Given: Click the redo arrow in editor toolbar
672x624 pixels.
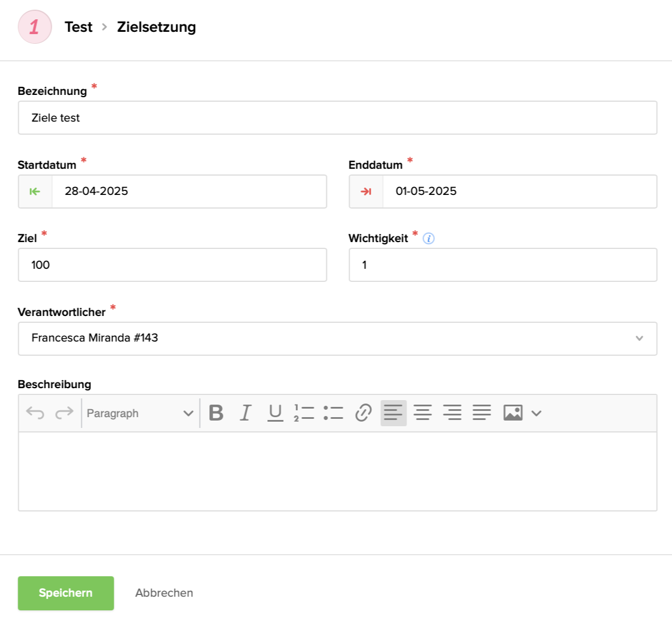Looking at the screenshot, I should coord(64,413).
